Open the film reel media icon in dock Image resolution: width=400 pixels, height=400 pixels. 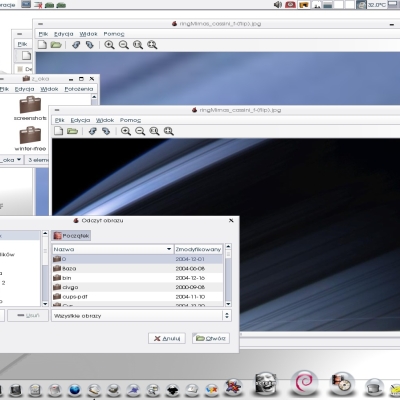(343, 384)
